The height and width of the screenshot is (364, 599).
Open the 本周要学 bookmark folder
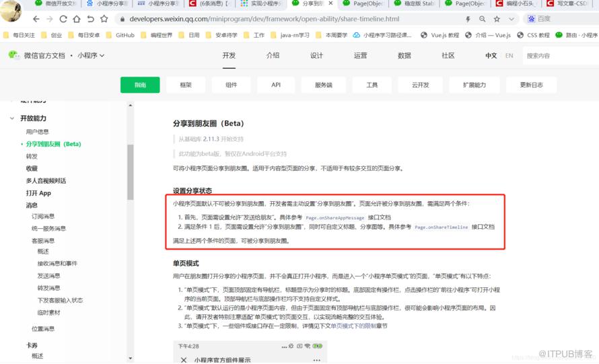coord(332,35)
